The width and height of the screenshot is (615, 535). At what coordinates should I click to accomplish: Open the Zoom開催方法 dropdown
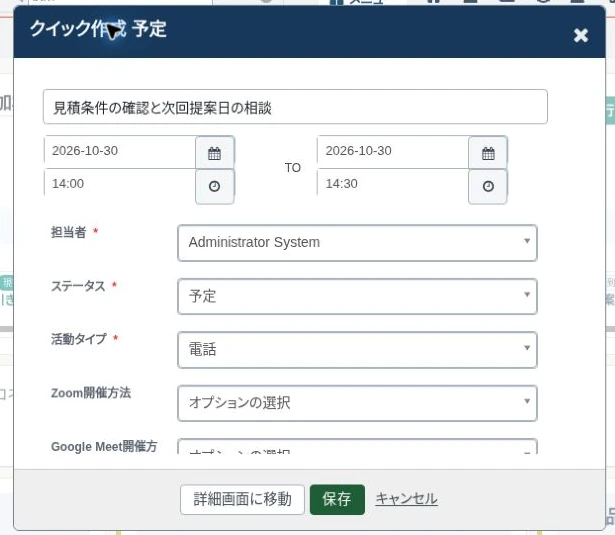(357, 403)
